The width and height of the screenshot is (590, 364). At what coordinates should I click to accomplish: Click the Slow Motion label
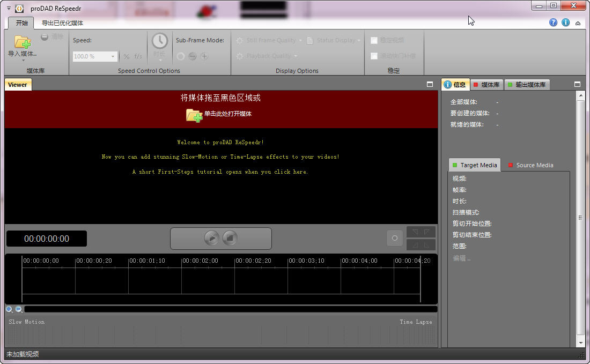click(x=27, y=322)
